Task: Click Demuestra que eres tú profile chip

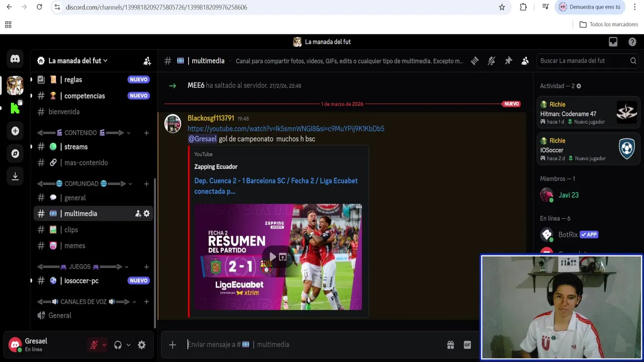Action: [x=590, y=7]
